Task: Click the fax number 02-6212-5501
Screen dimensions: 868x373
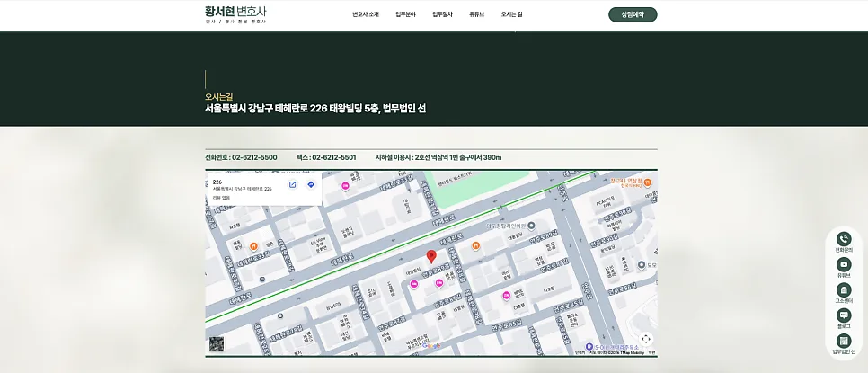Action: (333, 157)
